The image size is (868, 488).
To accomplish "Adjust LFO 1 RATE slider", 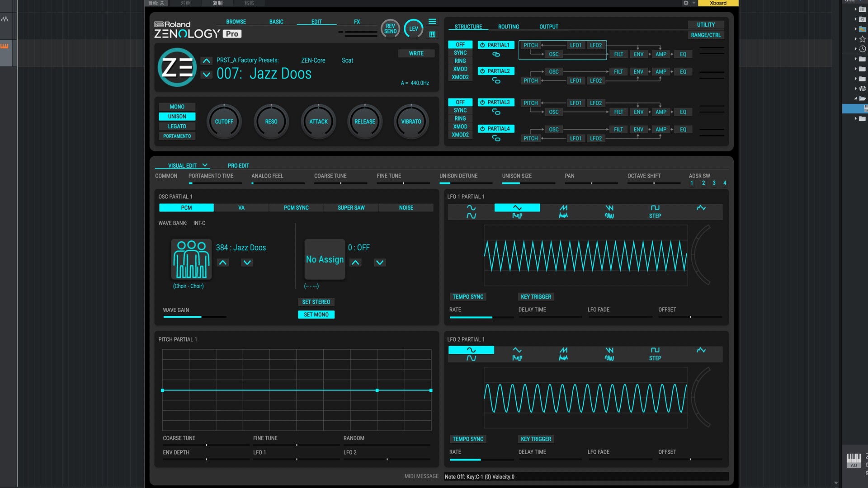I will coord(481,317).
